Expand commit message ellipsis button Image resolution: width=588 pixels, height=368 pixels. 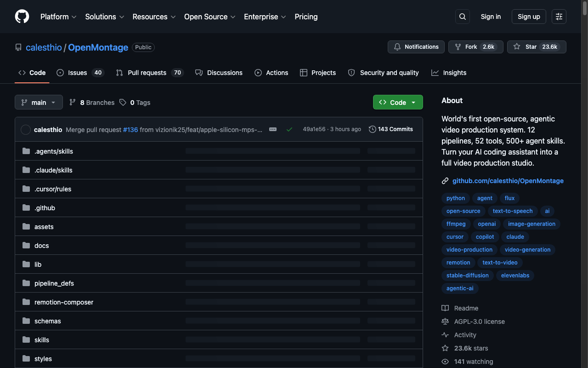[273, 129]
